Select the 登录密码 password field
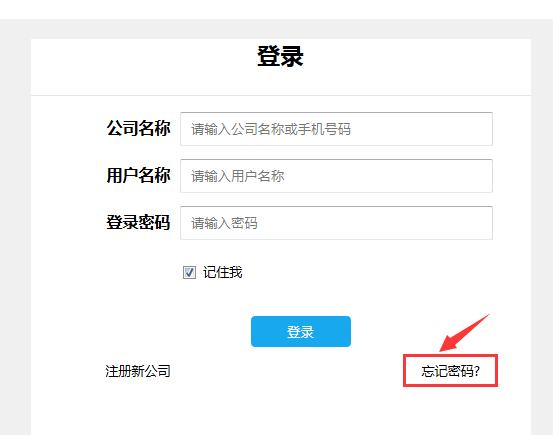 click(x=336, y=223)
